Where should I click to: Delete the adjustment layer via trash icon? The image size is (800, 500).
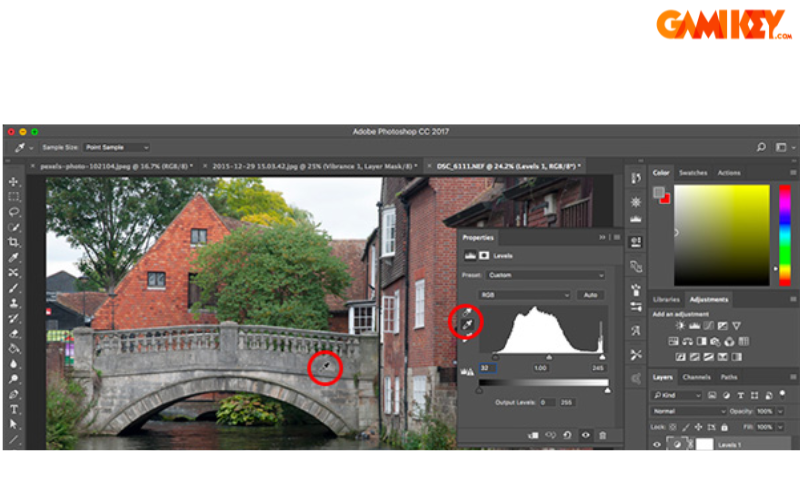click(x=603, y=435)
